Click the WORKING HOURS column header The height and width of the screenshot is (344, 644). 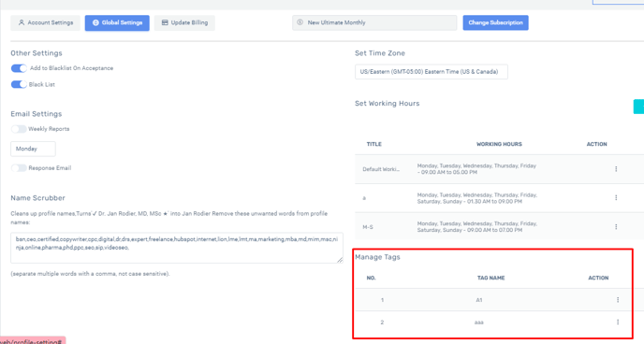tap(499, 144)
